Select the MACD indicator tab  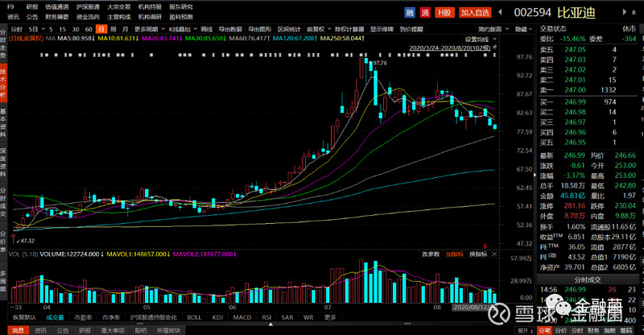click(242, 317)
